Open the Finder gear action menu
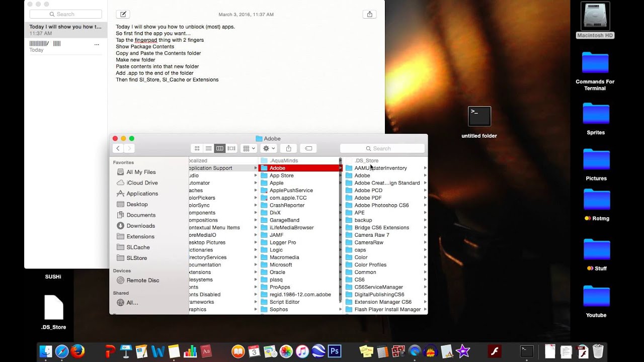644x362 pixels. 269,148
